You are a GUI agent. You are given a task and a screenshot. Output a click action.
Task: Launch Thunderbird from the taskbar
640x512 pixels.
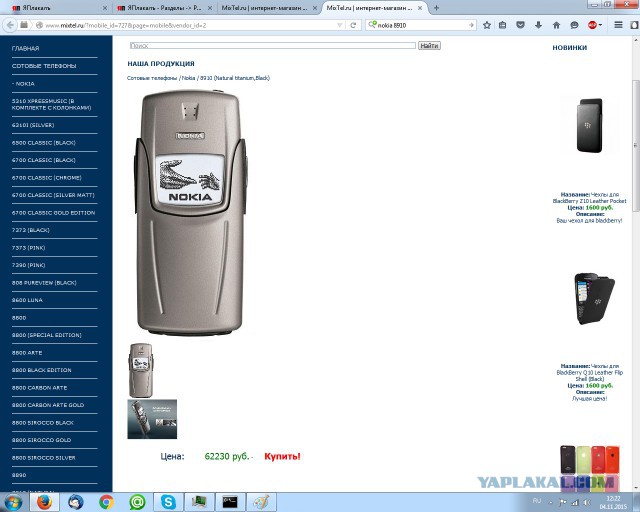(x=76, y=502)
